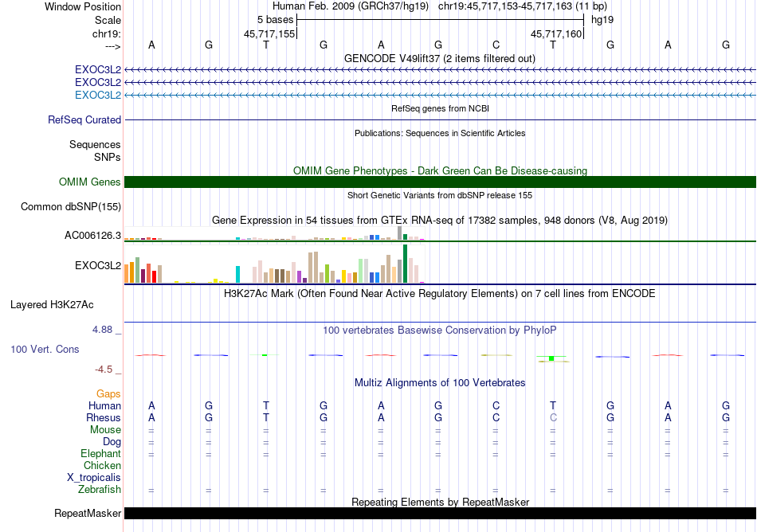Click the GENCODE V49lift37 track title
This screenshot has height=532, width=757.
coord(440,59)
